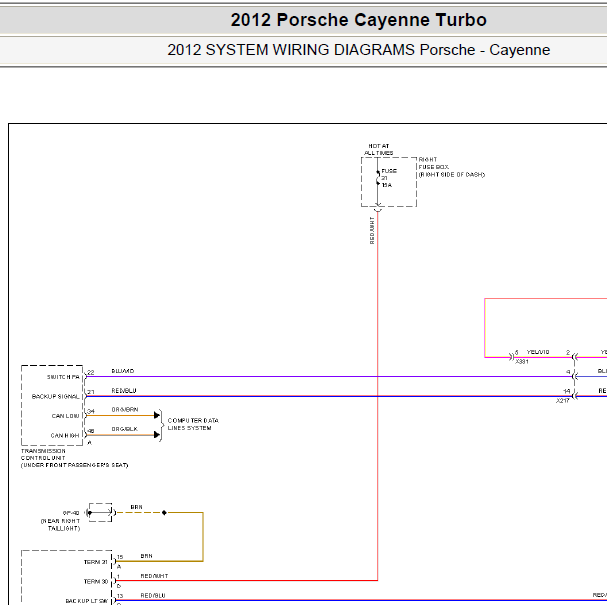This screenshot has width=607, height=605.
Task: Click the "TERM 31" pin label
Action: [x=96, y=562]
